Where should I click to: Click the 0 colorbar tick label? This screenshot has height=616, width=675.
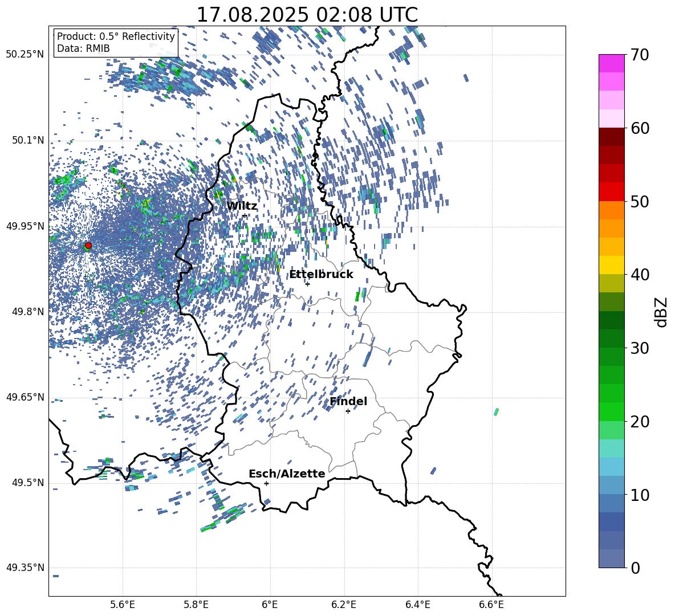(636, 568)
